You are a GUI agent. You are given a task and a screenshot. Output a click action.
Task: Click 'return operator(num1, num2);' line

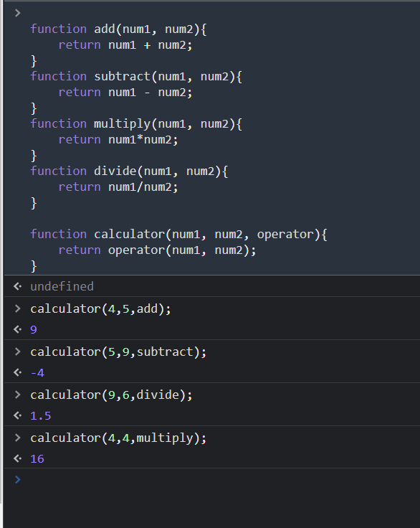click(157, 250)
